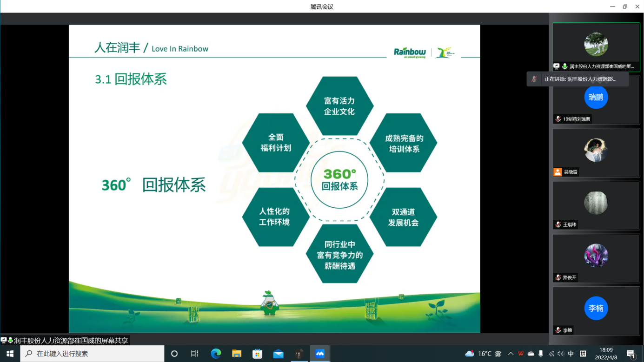Expand the system tray hidden icons arrow

coord(511,354)
